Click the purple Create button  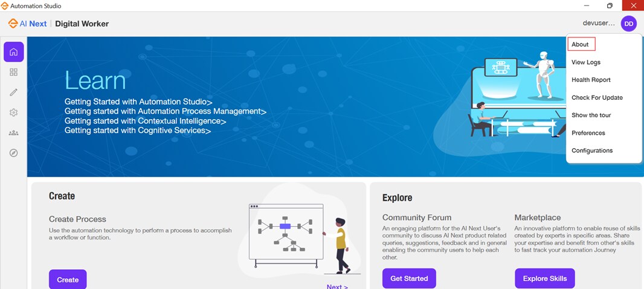[68, 279]
